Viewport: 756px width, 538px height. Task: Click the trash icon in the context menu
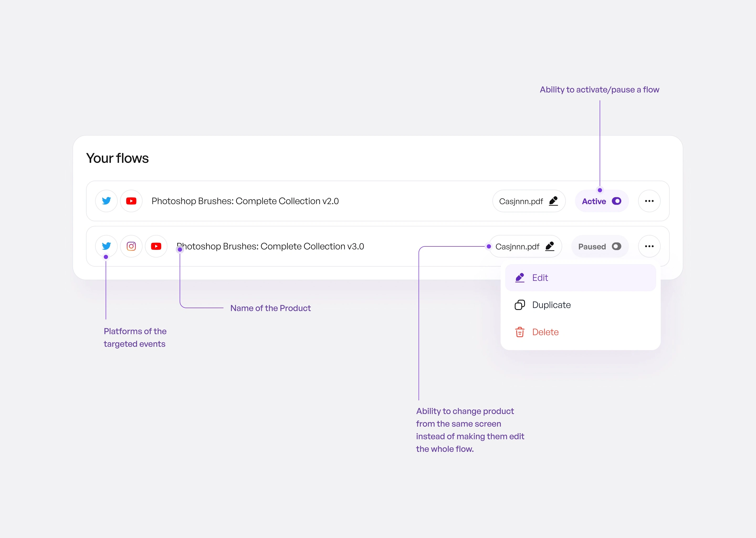tap(520, 332)
